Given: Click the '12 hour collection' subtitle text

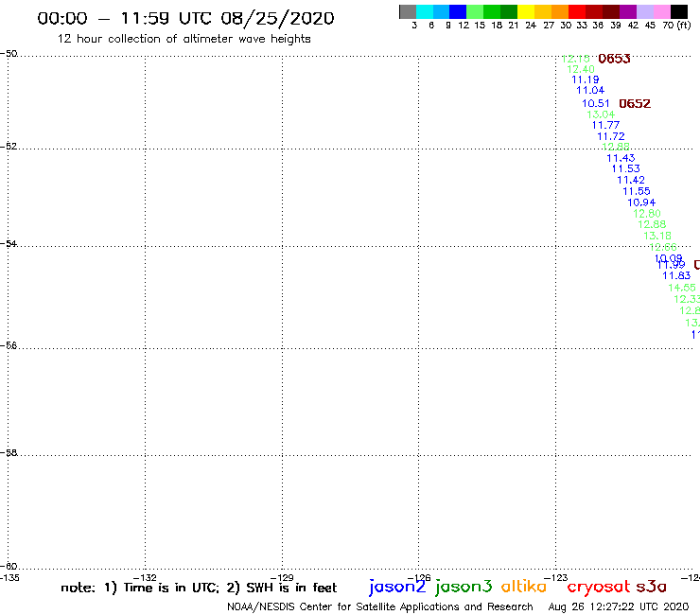Looking at the screenshot, I should pyautogui.click(x=184, y=39).
